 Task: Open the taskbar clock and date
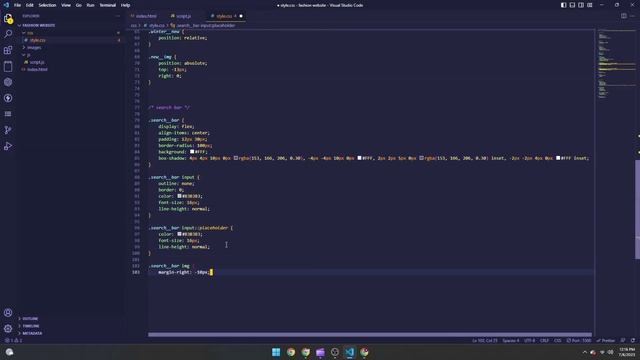(x=627, y=352)
